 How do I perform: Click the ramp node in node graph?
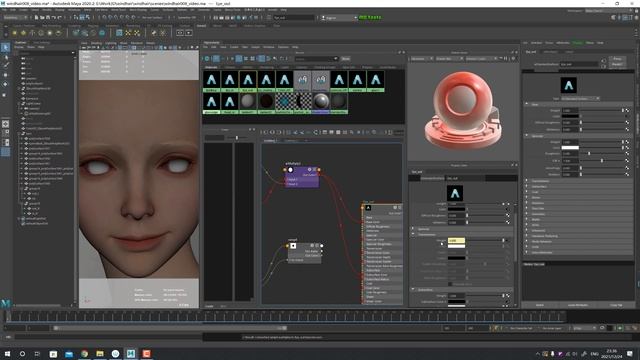[304, 253]
